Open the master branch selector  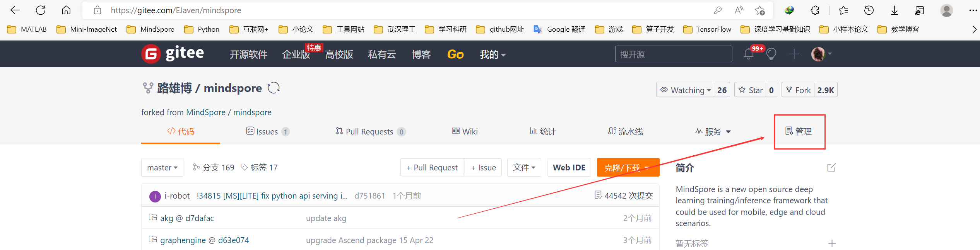pos(162,167)
